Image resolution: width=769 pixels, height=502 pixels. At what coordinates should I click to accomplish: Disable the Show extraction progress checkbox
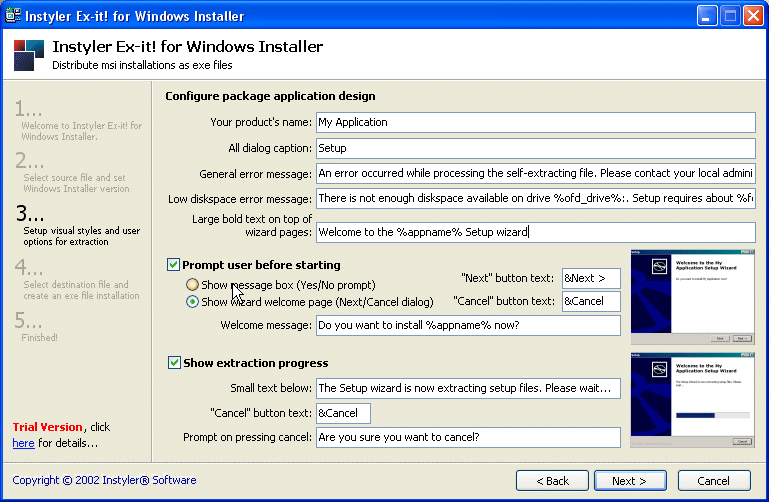click(x=174, y=363)
